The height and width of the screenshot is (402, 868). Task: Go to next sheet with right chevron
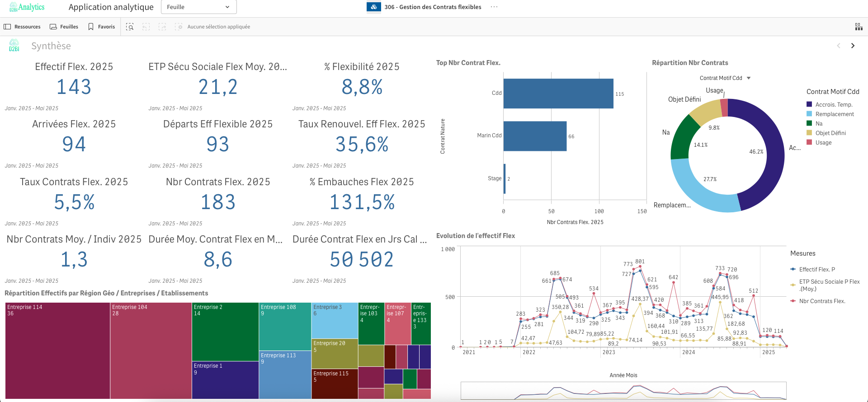point(853,46)
